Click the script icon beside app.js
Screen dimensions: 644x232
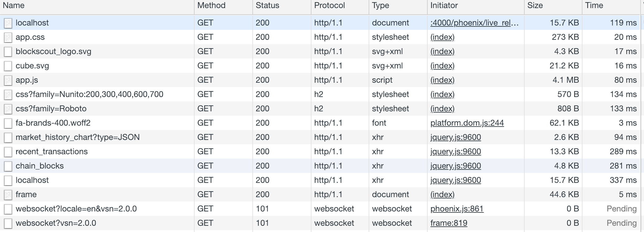click(8, 80)
